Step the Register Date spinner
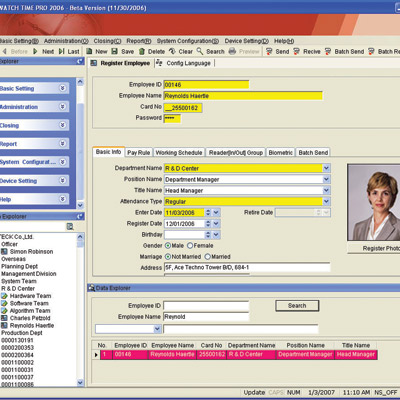 click(208, 224)
